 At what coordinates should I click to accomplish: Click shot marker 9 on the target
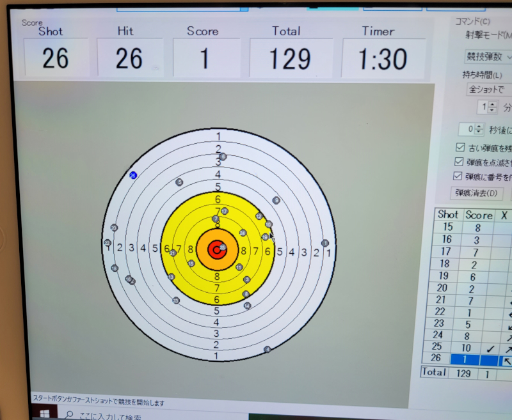(276, 200)
